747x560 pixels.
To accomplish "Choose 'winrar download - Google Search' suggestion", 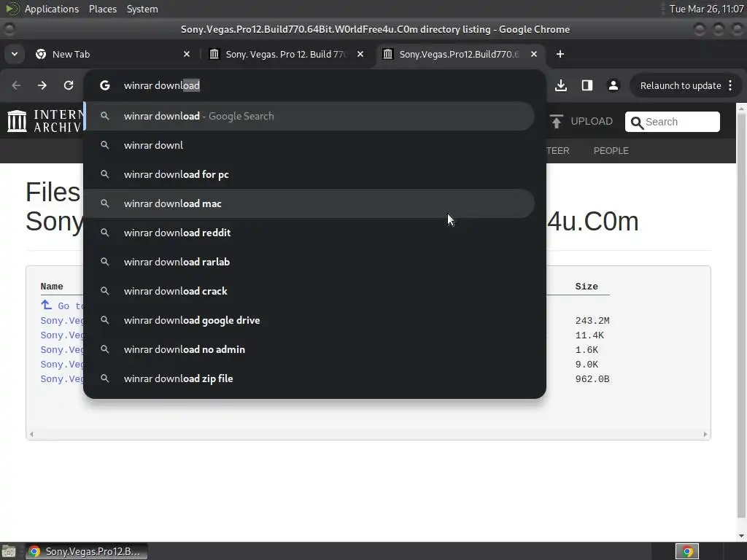I will tap(309, 116).
